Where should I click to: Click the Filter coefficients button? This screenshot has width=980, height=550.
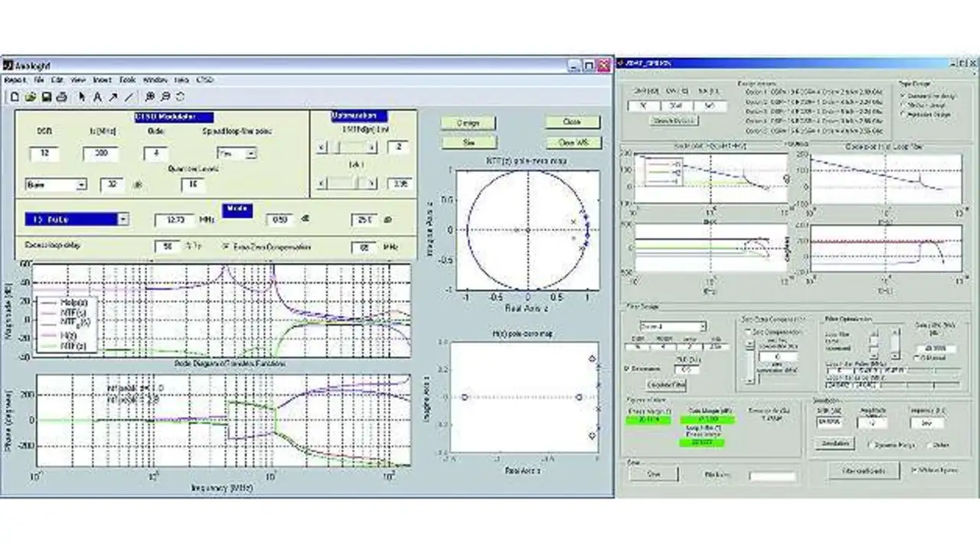[x=864, y=470]
